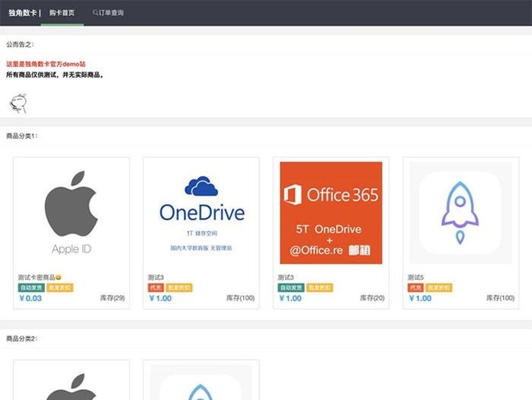The height and width of the screenshot is (400, 532).
Task: Open the Apple ID product logo in 商品分类1
Action: click(72, 212)
